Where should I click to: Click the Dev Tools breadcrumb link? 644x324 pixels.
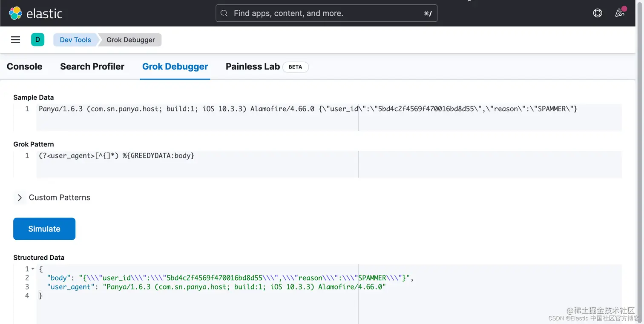pos(75,40)
